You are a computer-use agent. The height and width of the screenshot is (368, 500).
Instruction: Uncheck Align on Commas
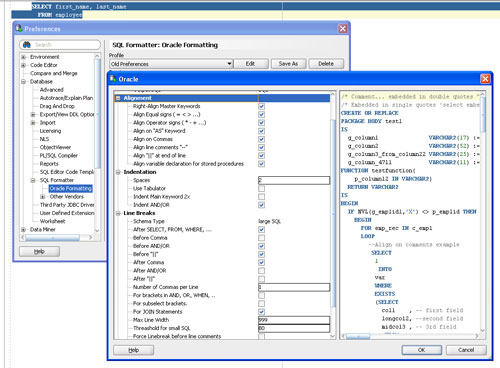click(x=262, y=139)
